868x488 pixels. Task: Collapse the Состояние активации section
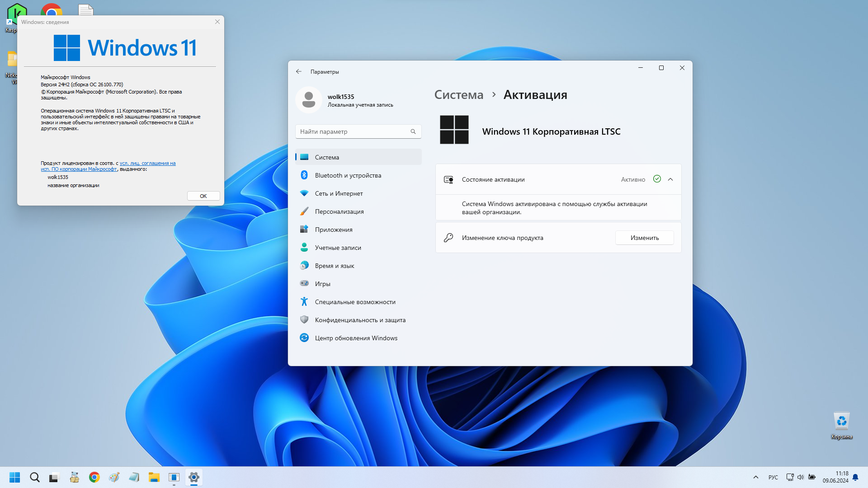pyautogui.click(x=670, y=179)
